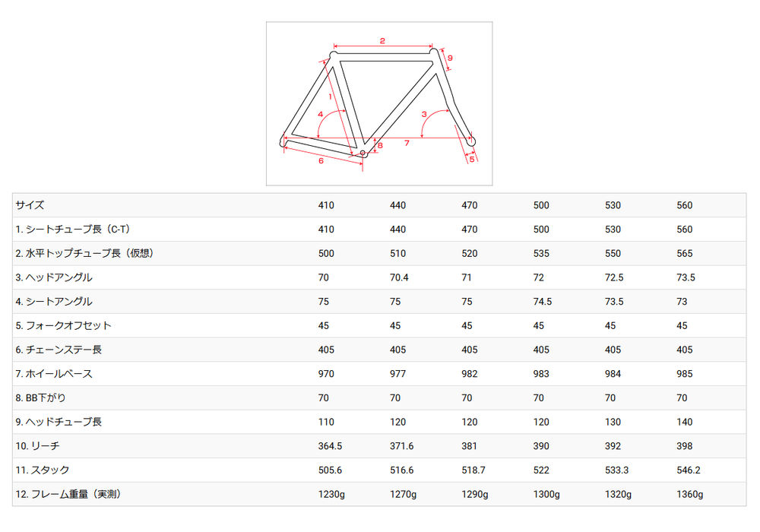
Task: Click the シートアングル row label
Action: pyautogui.click(x=54, y=302)
